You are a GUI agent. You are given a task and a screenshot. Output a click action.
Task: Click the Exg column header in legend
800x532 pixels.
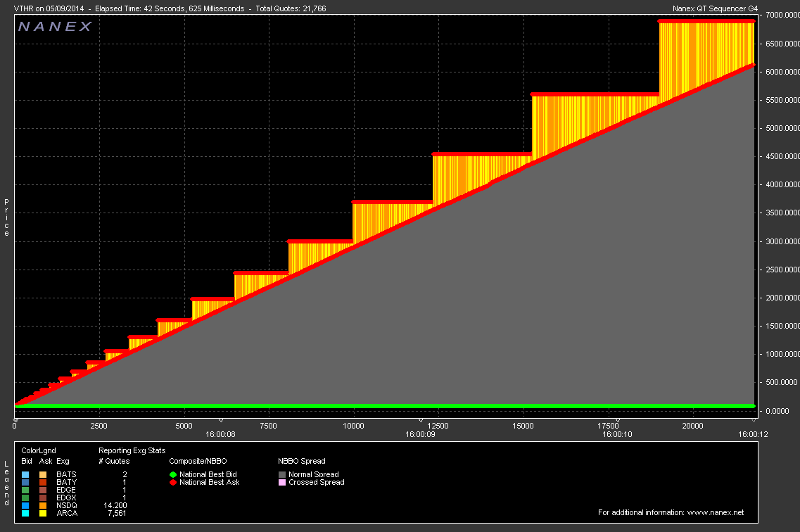coord(63,461)
